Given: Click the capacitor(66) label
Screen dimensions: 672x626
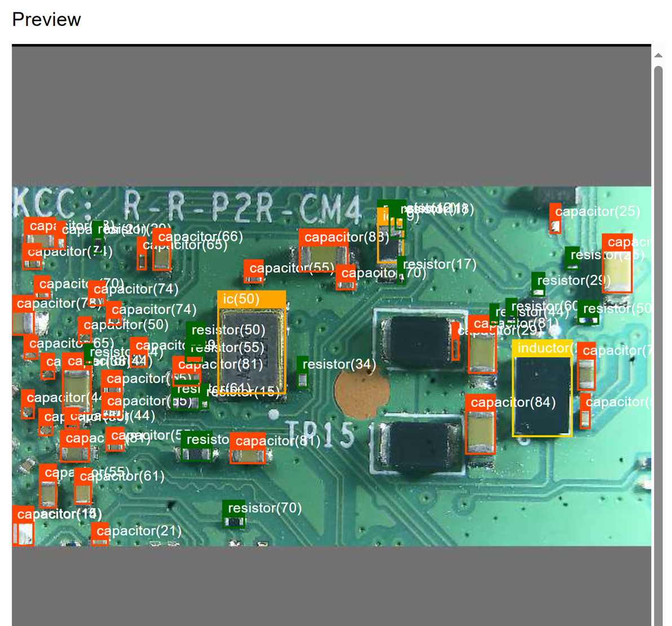Looking at the screenshot, I should pyautogui.click(x=200, y=237).
